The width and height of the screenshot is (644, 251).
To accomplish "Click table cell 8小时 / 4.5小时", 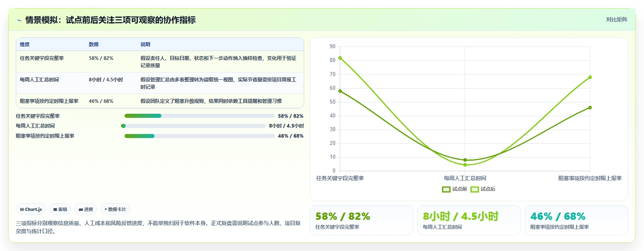I will 106,80.
